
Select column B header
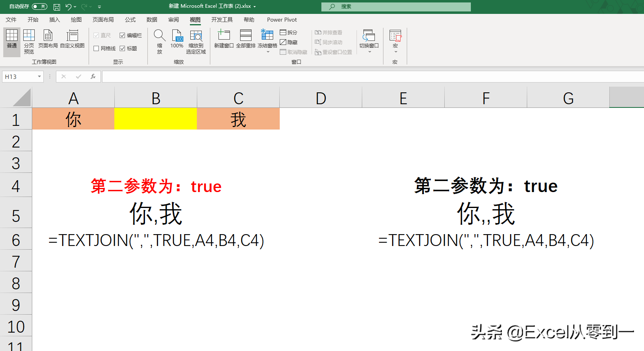pyautogui.click(x=156, y=98)
